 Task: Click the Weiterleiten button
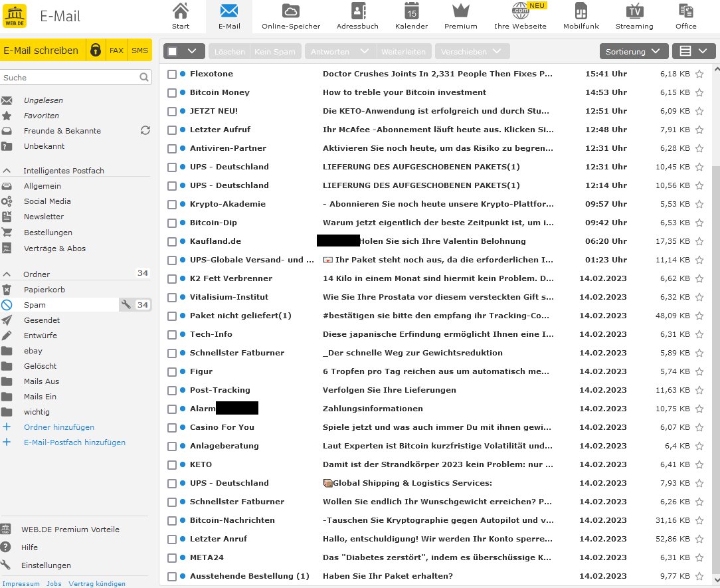click(404, 51)
